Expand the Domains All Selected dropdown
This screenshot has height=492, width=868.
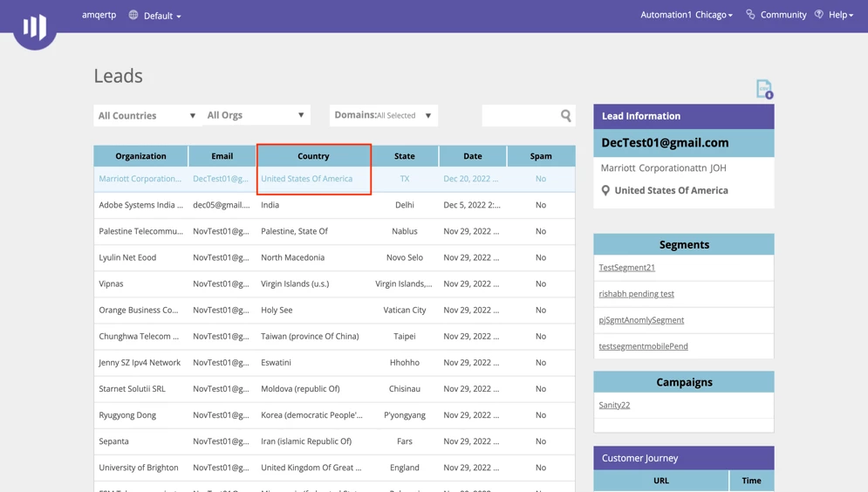384,115
